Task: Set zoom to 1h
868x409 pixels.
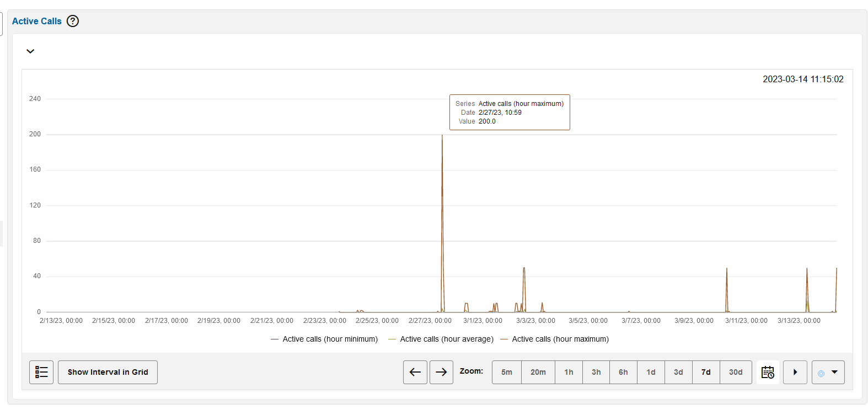Action: pos(569,372)
